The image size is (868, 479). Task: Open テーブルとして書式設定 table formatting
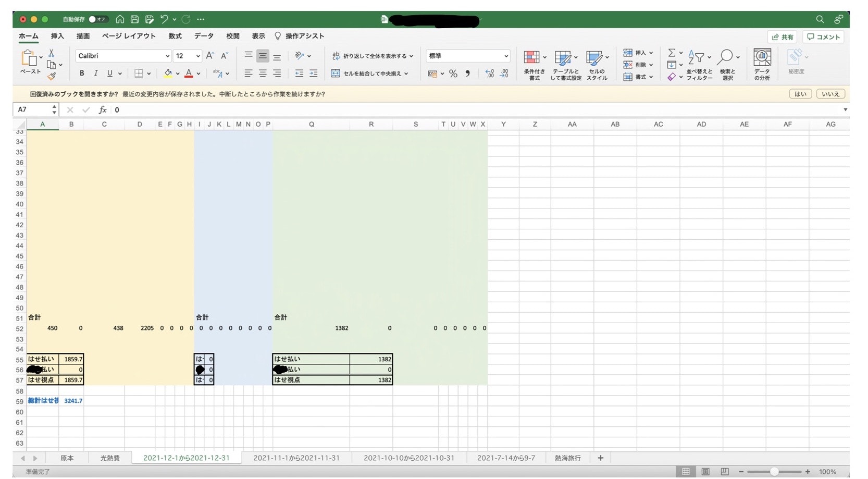click(x=566, y=65)
